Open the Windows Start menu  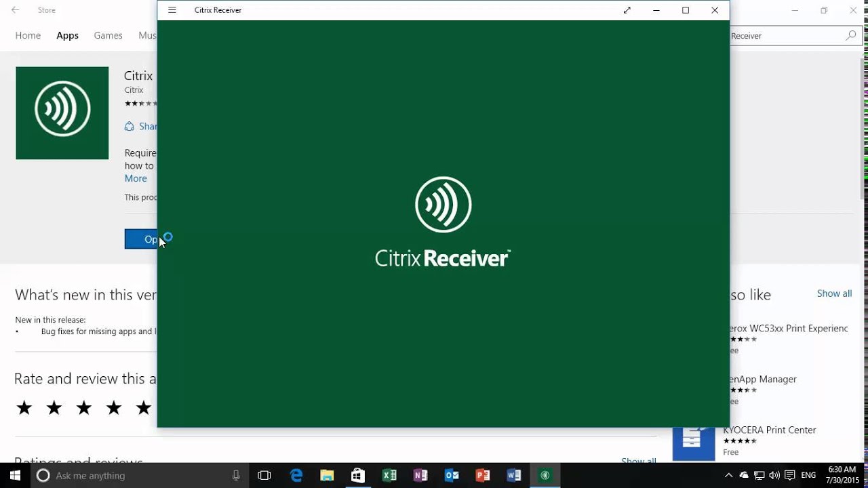tap(15, 475)
